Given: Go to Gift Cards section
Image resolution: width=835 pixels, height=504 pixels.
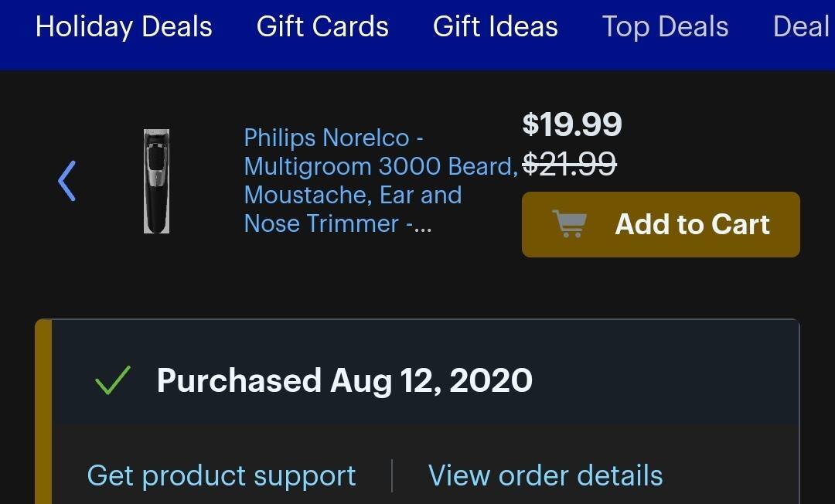Looking at the screenshot, I should tap(322, 27).
